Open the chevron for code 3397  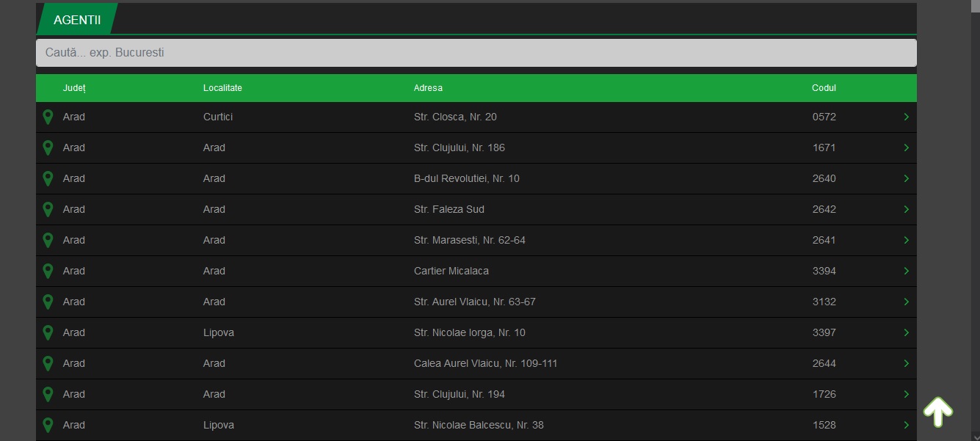click(x=907, y=332)
